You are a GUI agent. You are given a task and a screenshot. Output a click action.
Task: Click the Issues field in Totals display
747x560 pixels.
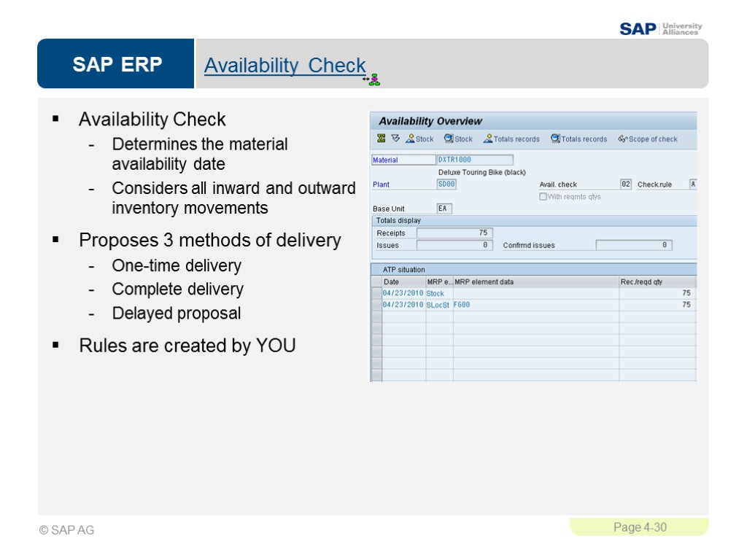454,245
